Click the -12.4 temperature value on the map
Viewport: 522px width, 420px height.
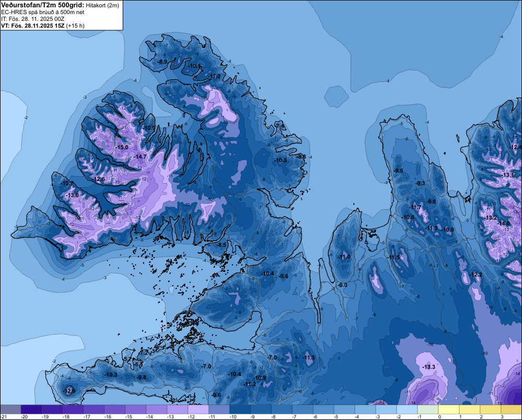[516, 147]
